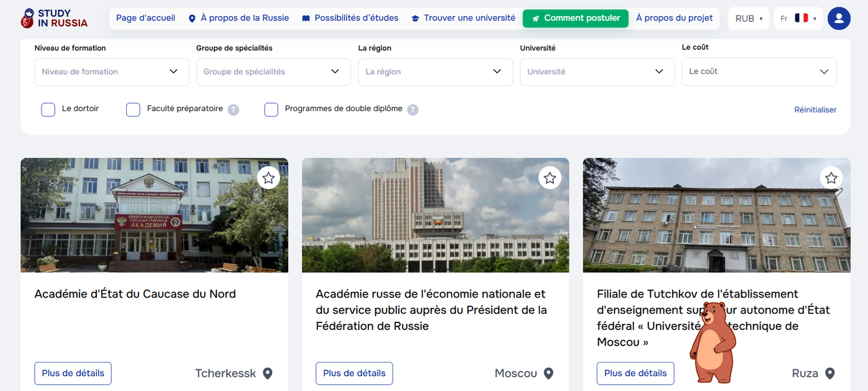868x391 pixels.
Task: Favorite Académie d'État du Caucase du Nord star
Action: point(269,178)
